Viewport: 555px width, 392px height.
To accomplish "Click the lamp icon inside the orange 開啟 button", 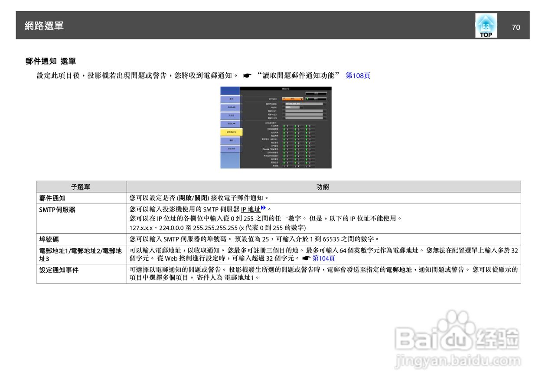I will (x=284, y=98).
